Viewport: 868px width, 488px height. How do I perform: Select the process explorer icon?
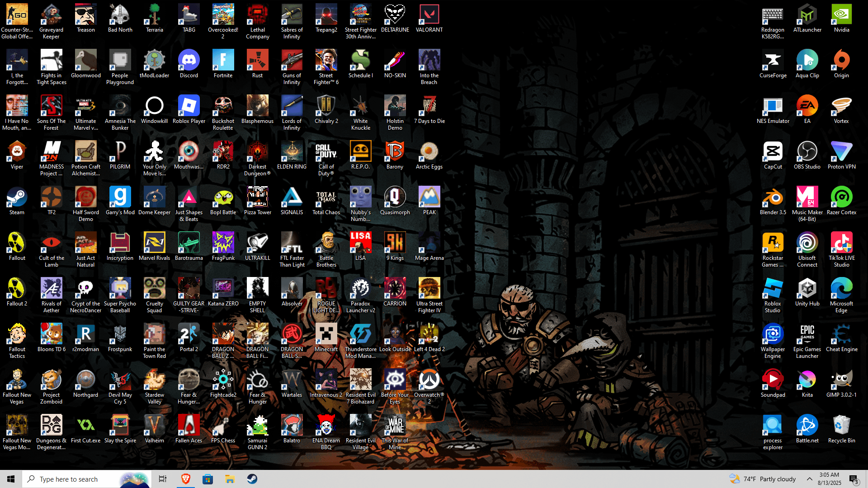(773, 432)
